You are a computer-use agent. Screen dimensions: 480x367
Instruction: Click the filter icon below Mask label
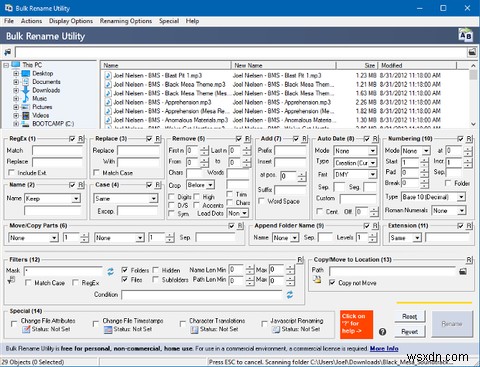11,280
